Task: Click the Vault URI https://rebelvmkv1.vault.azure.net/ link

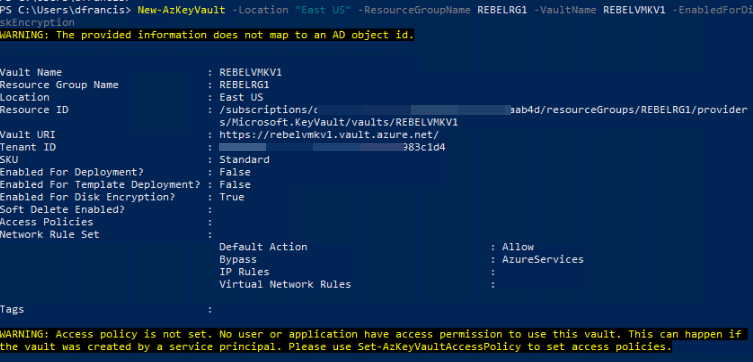Action: point(329,135)
